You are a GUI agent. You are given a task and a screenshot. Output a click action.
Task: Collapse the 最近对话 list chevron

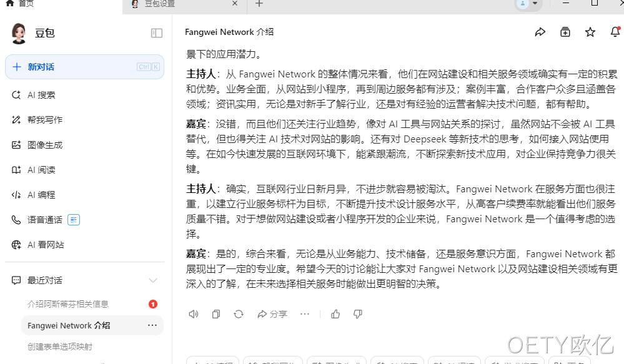[153, 280]
